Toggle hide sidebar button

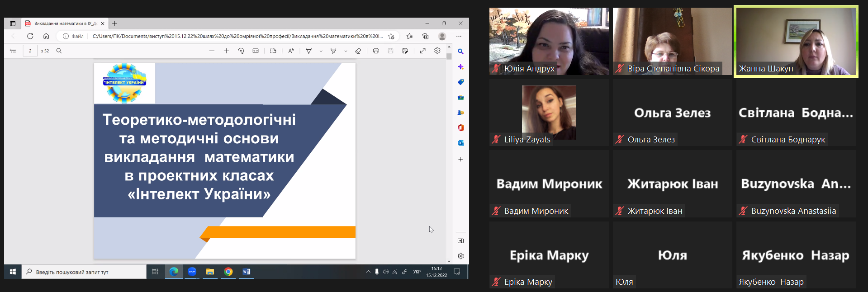(460, 241)
